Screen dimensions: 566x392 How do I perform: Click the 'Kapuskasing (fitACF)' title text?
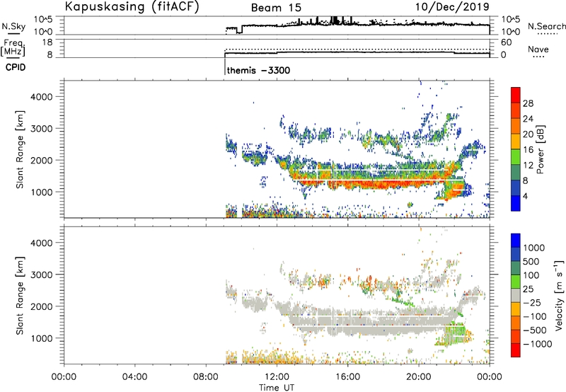tap(132, 6)
